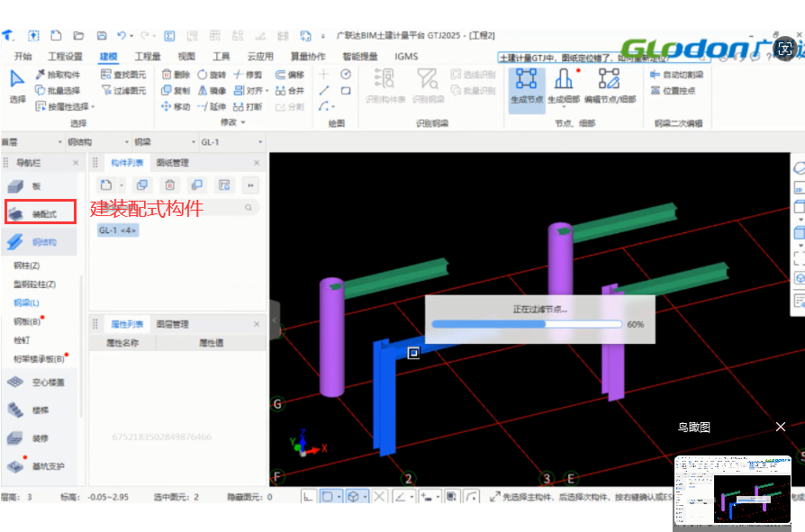The image size is (805, 532).
Task: Click the 鸟瞰图 thumbnail preview
Action: (x=733, y=490)
